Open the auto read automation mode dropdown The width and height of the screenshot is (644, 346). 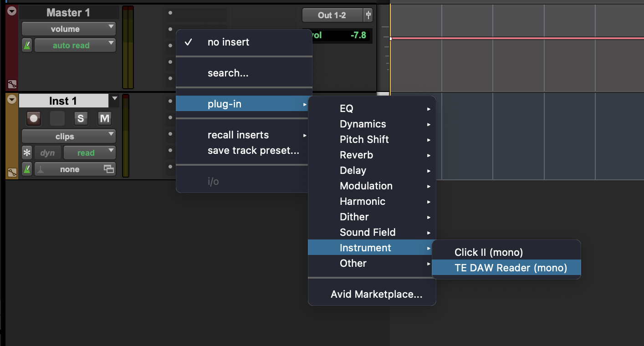pyautogui.click(x=75, y=46)
